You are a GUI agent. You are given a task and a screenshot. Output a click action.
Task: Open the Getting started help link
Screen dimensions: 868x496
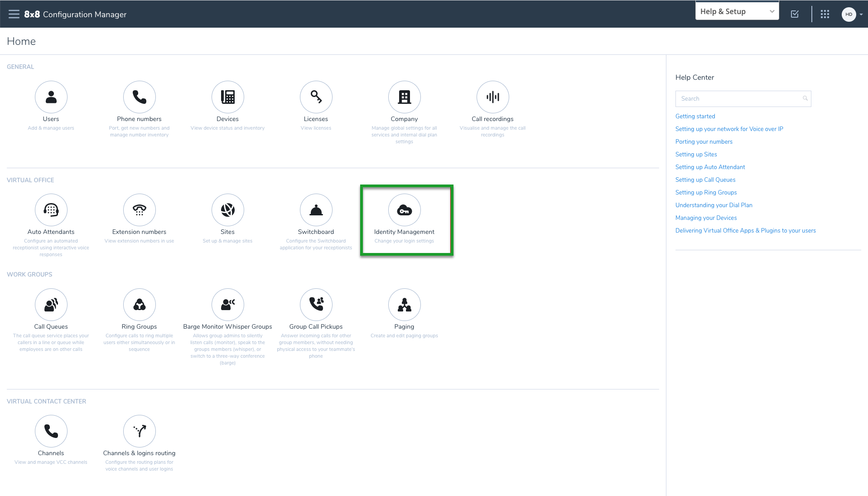pos(695,117)
